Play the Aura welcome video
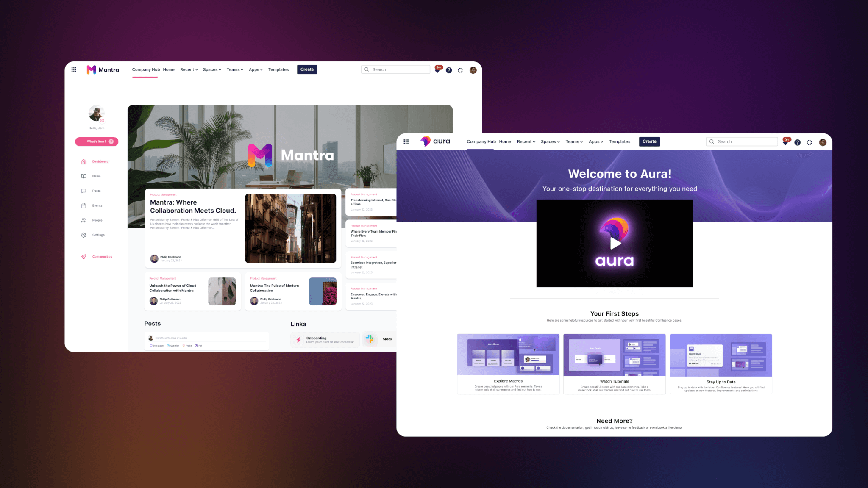868x488 pixels. tap(615, 243)
